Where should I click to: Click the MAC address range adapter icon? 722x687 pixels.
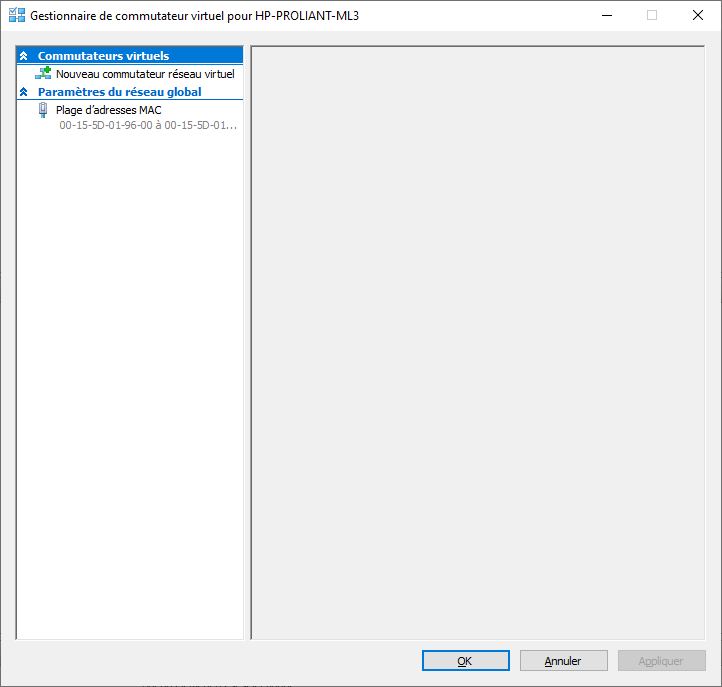coord(43,110)
